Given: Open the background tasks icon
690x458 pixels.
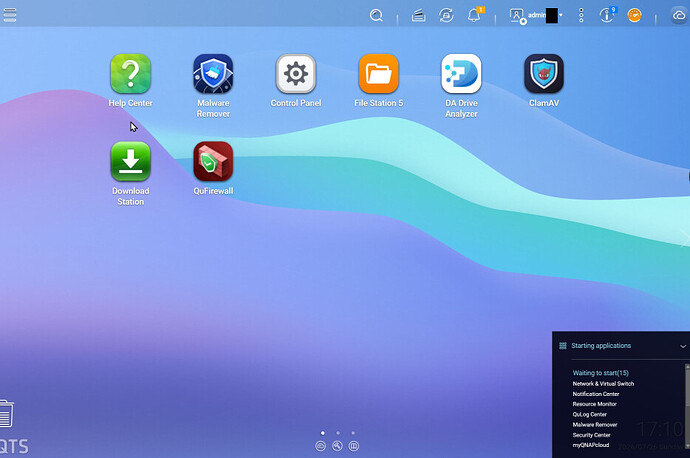Looking at the screenshot, I should (418, 16).
